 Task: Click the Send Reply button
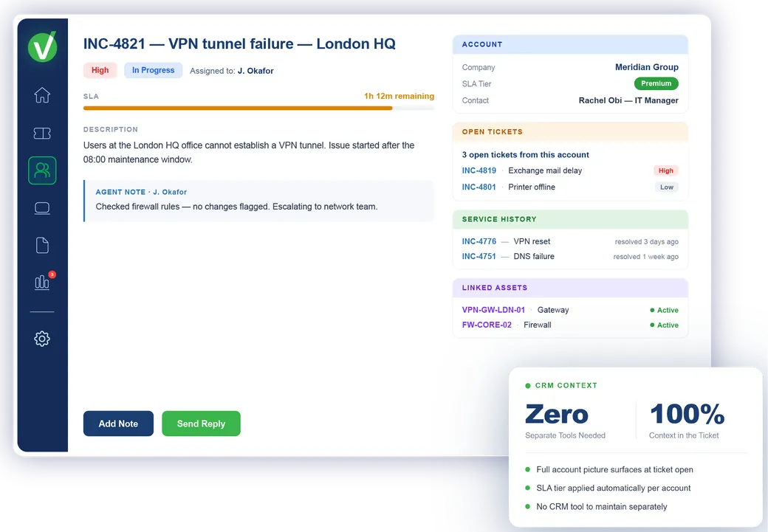click(201, 424)
